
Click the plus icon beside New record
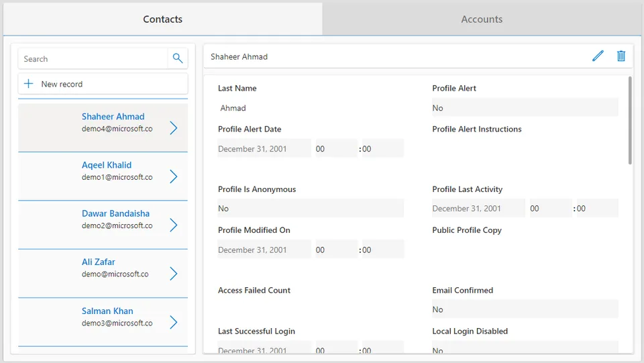[28, 84]
